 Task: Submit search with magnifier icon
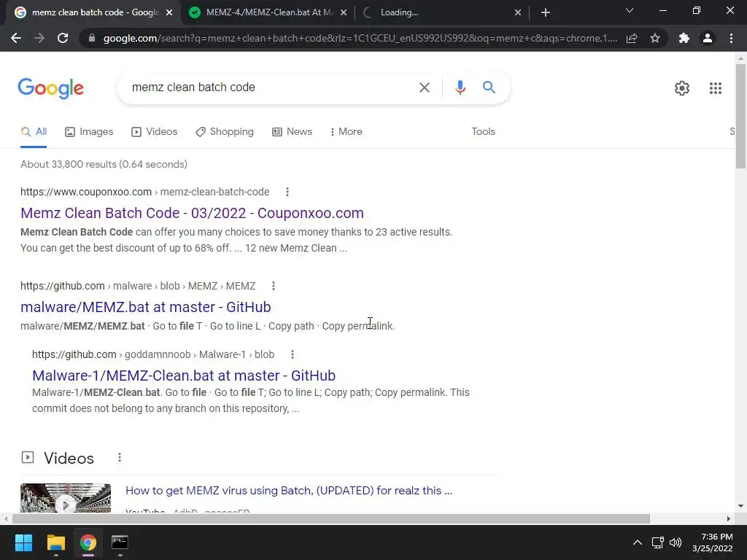coord(489,87)
